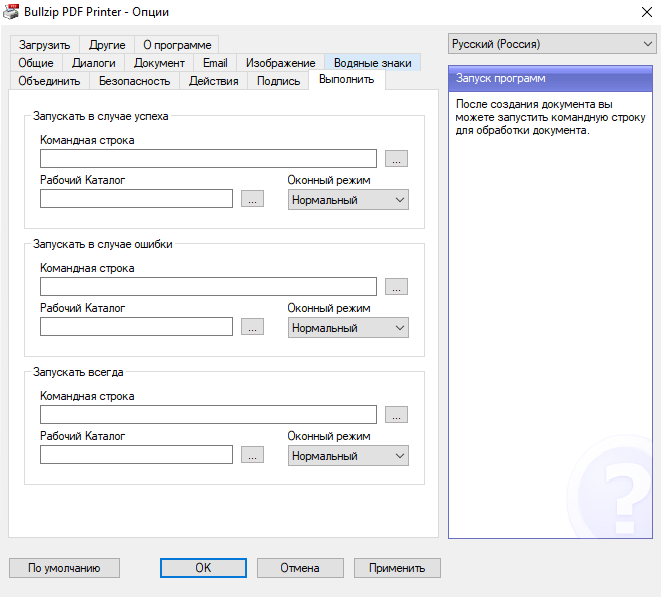
Task: Browse for error working directory
Action: [x=252, y=327]
